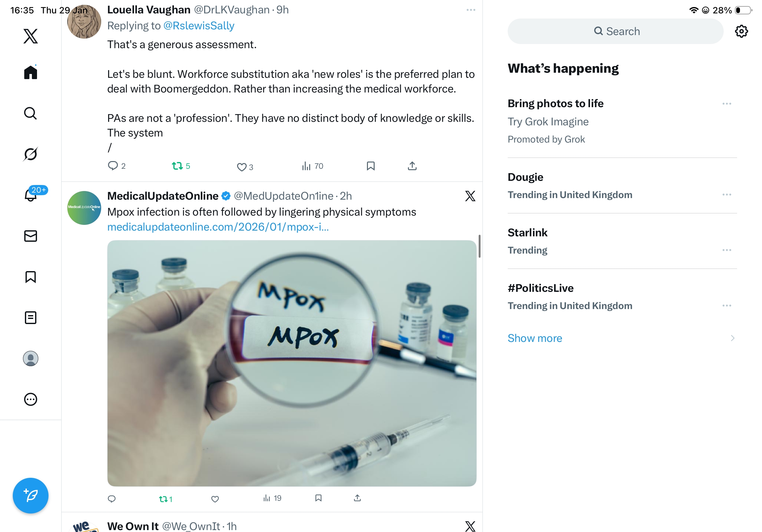The width and height of the screenshot is (762, 532).
Task: Open the #PoliticsLive trending topic
Action: 540,288
